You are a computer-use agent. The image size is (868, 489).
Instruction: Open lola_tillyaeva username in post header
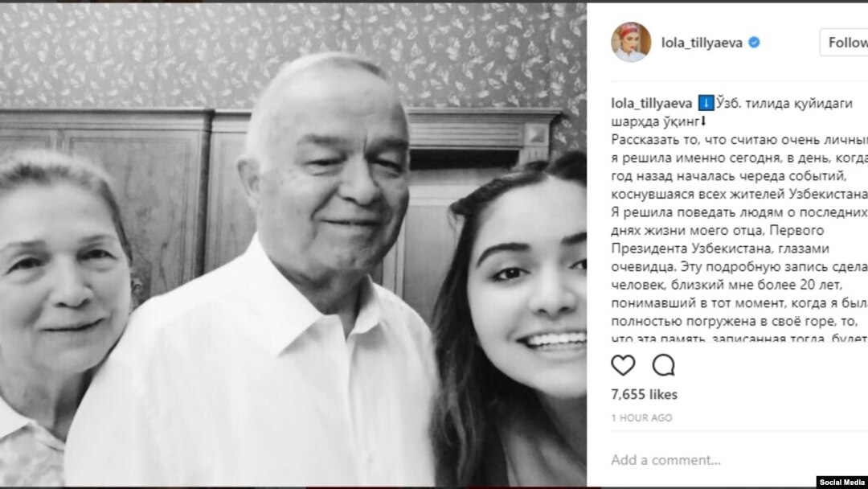[x=702, y=43]
